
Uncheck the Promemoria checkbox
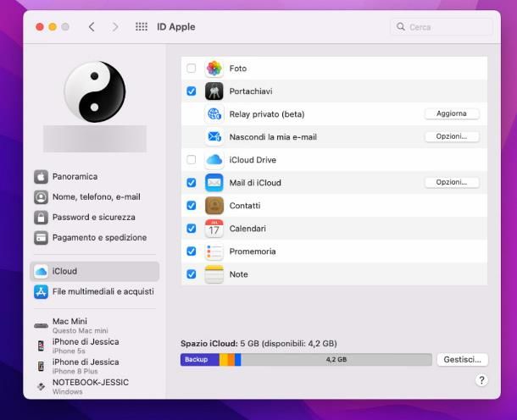pyautogui.click(x=192, y=251)
